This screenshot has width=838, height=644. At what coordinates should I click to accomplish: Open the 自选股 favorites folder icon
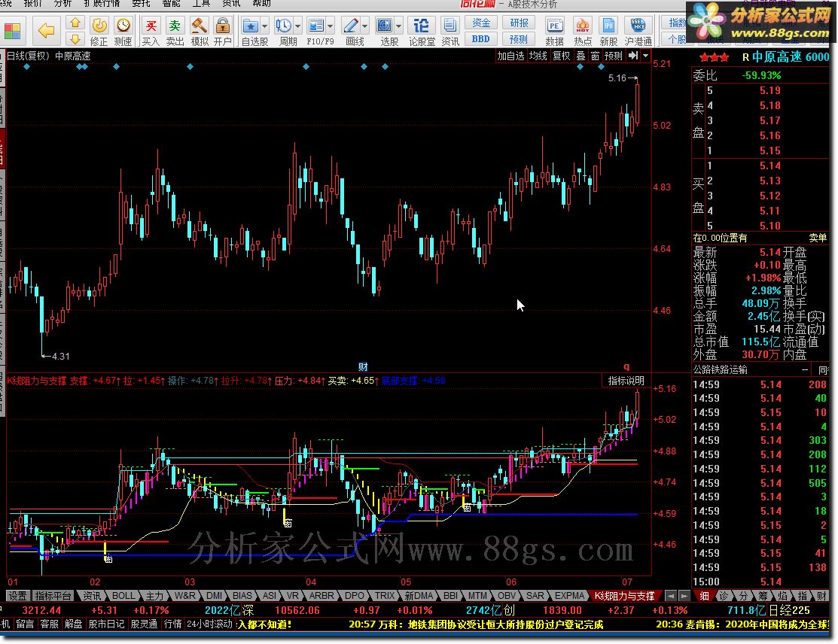point(250,26)
